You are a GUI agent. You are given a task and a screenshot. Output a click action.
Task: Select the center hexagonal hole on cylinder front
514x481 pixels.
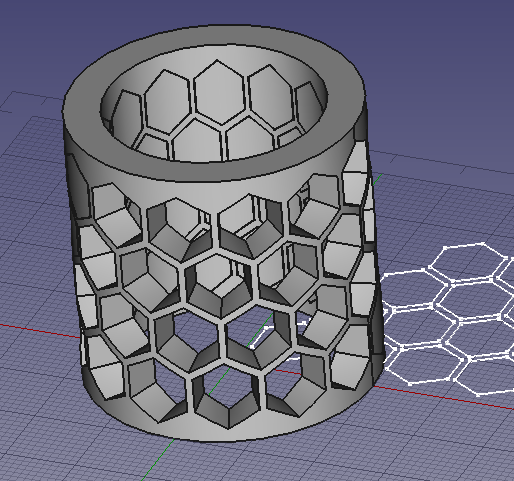[220, 286]
